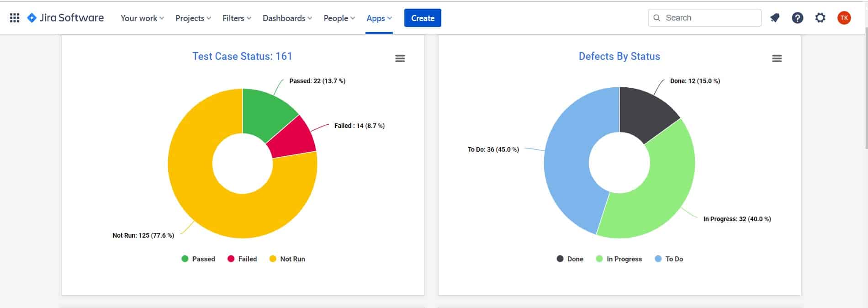Screen dimensions: 868x308
Task: Toggle the Failed legend item
Action: 242,259
